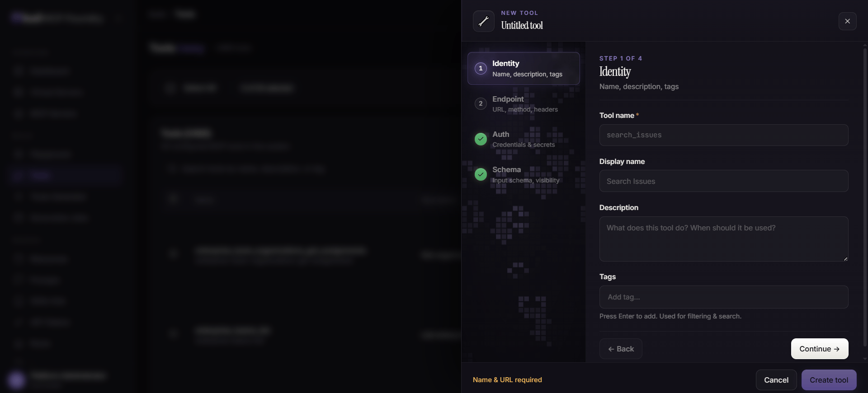
Task: Click the Description box resize handle
Action: tap(845, 258)
